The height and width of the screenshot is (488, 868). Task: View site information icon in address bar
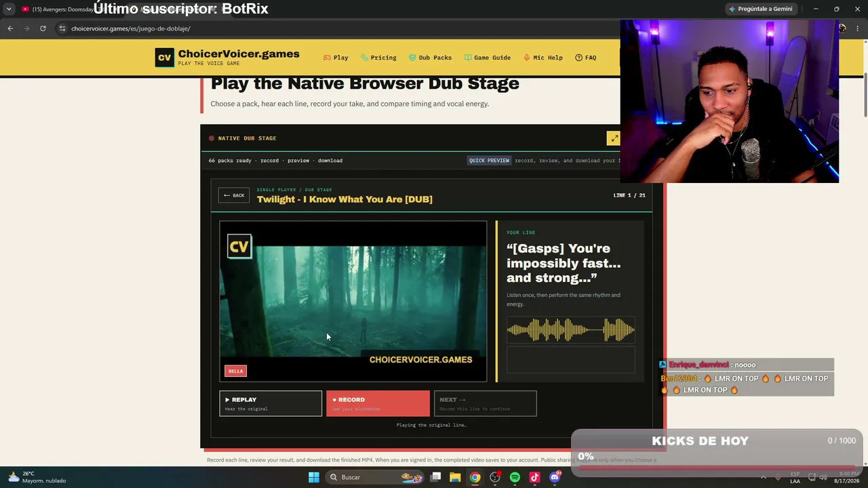tap(62, 28)
